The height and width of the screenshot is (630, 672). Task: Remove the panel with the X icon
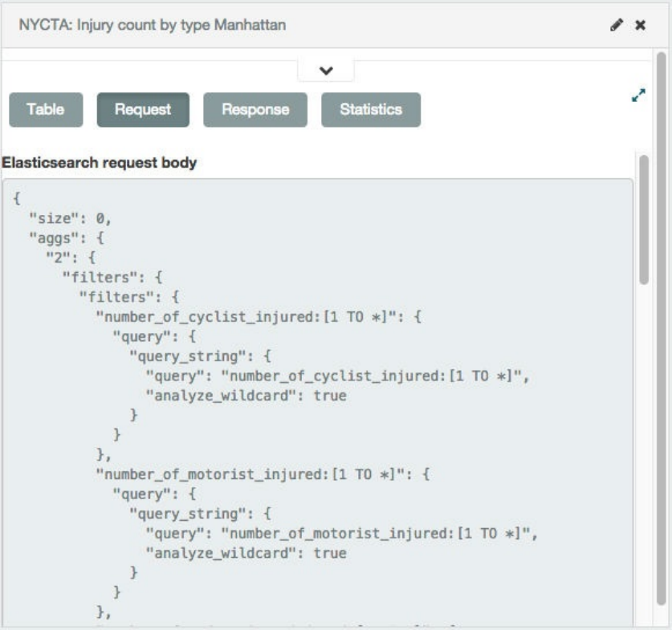[x=641, y=26]
